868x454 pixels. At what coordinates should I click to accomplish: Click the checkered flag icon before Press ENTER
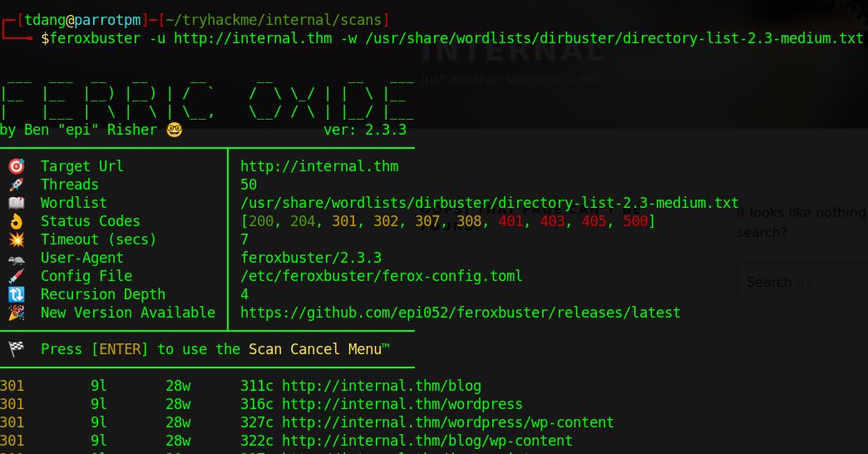(16, 349)
